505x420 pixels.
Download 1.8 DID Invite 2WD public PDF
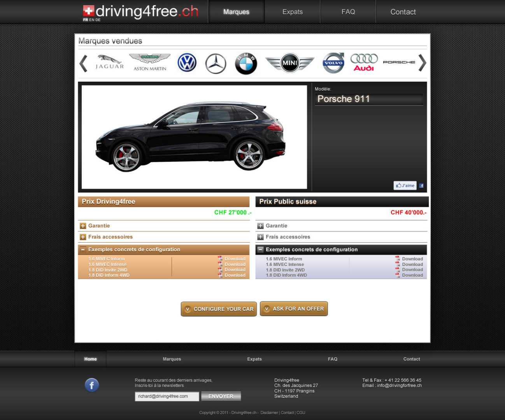click(x=409, y=269)
